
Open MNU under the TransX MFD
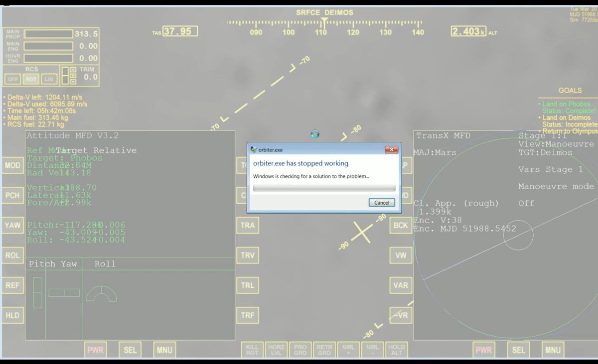[553, 350]
